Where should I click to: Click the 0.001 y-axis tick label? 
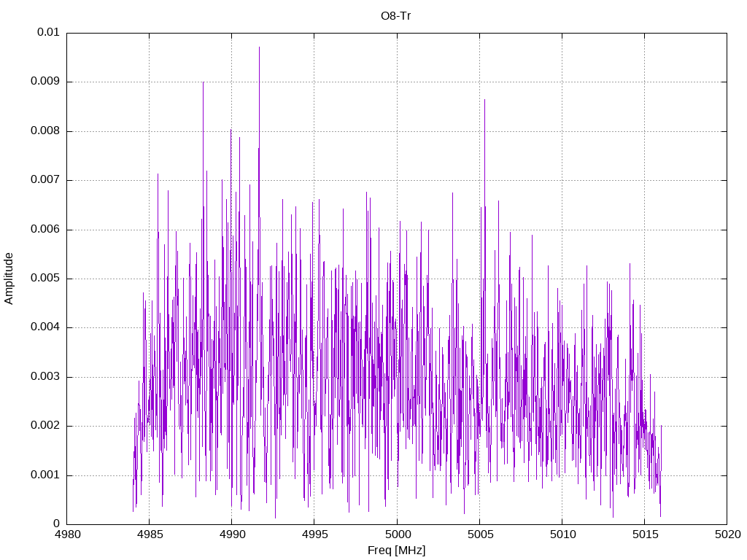click(45, 475)
